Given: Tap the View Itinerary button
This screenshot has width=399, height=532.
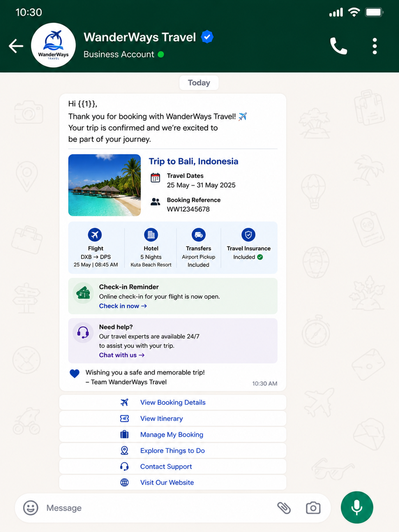Looking at the screenshot, I should pos(173,418).
